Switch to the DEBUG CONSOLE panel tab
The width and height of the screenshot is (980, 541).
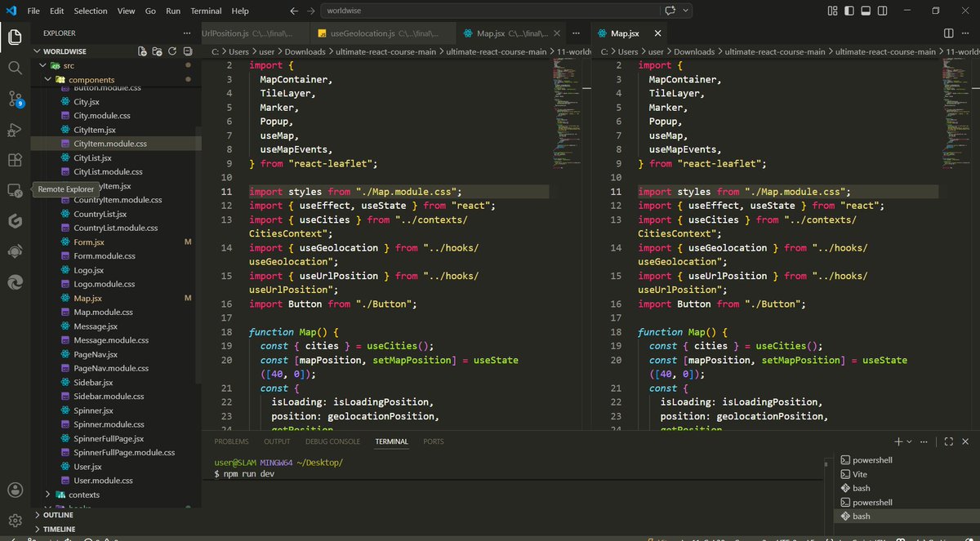click(332, 441)
